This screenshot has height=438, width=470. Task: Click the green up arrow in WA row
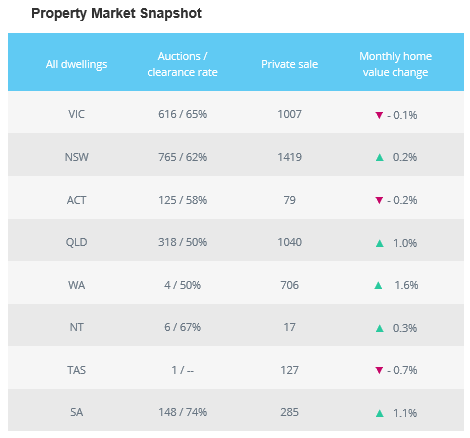(x=378, y=285)
